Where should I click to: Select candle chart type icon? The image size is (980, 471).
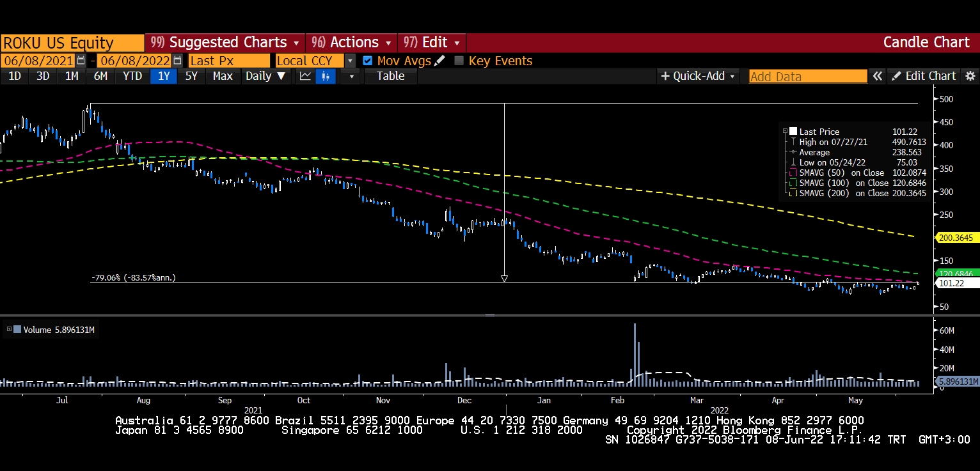point(326,76)
